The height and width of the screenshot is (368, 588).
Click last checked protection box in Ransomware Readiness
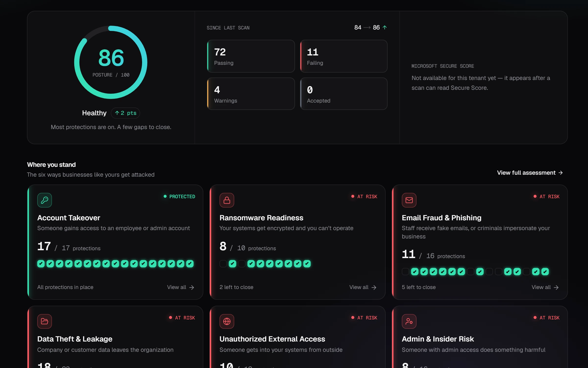(307, 264)
